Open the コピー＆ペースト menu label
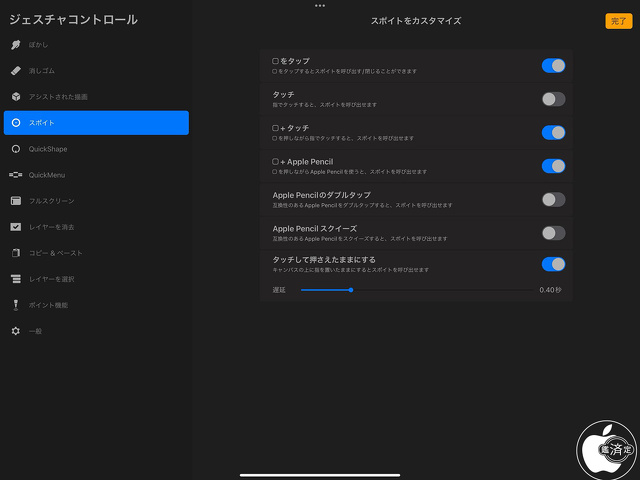This screenshot has width=640, height=480. (56, 253)
